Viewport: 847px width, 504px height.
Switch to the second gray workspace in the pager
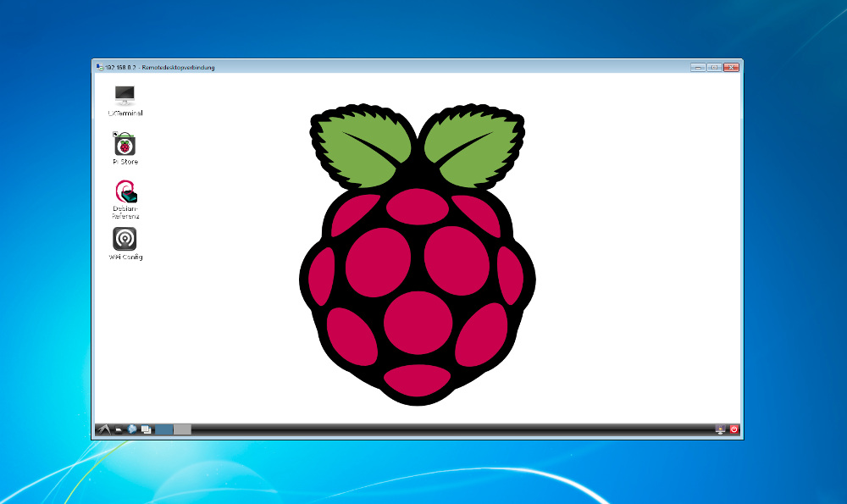[182, 429]
